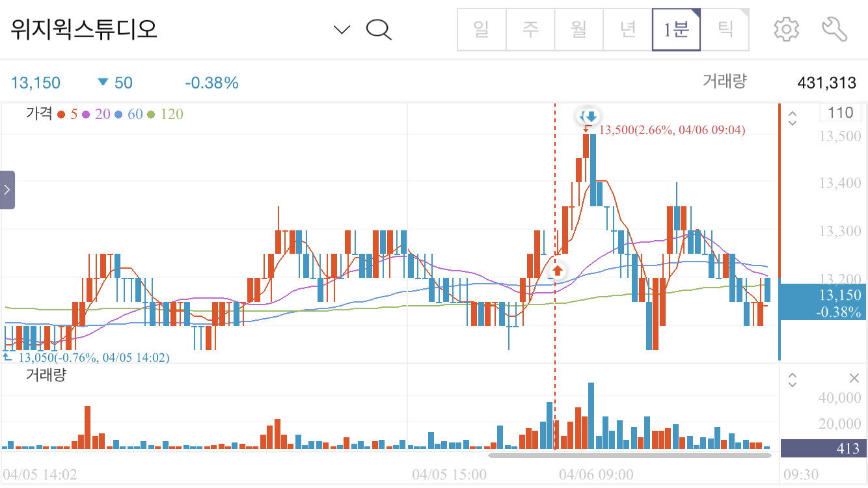
Task: Click the 13,400 price axis label
Action: (x=840, y=183)
